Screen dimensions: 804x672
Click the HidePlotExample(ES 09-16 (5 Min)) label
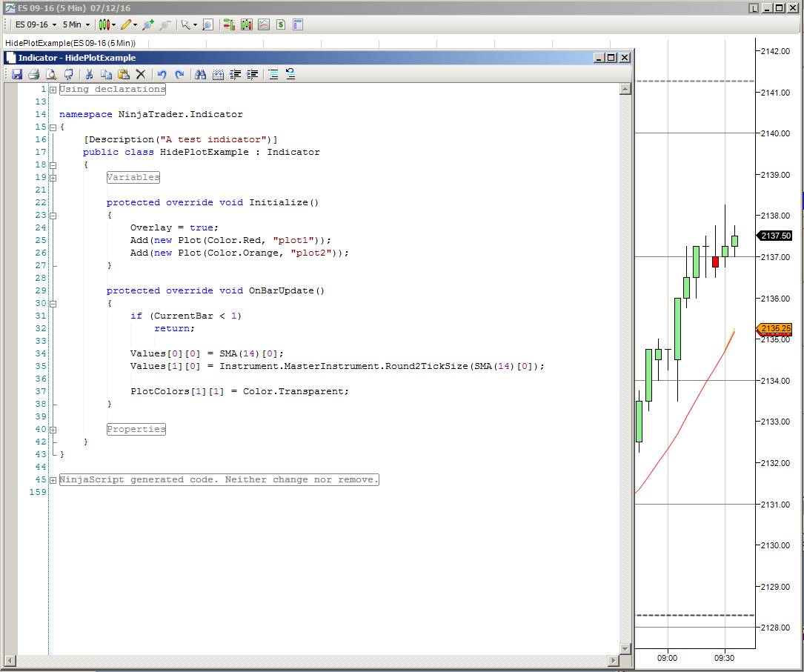click(x=70, y=43)
